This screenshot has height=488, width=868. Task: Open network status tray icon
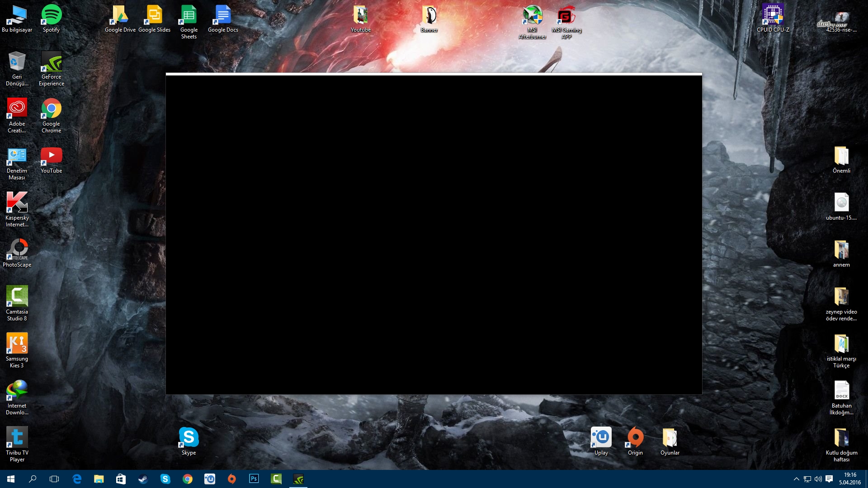(x=807, y=479)
